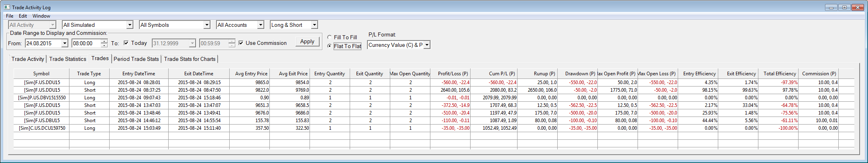Open the File menu

click(x=10, y=16)
